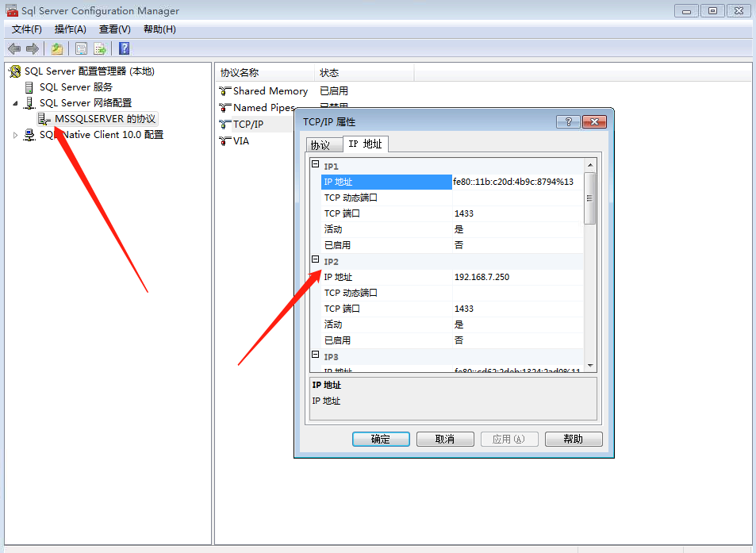Screen dimensions: 756x553
Task: Select the Shared Memory protocol icon
Action: (224, 90)
